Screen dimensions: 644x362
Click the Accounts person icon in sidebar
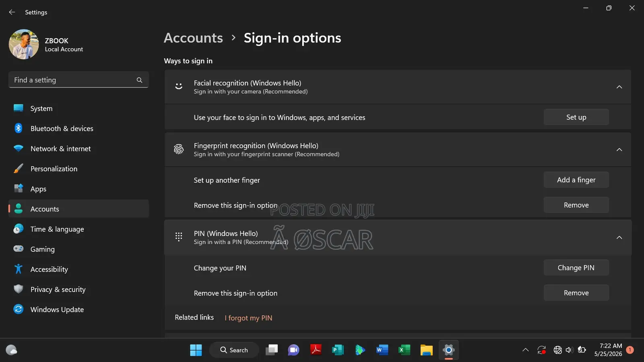pos(19,208)
